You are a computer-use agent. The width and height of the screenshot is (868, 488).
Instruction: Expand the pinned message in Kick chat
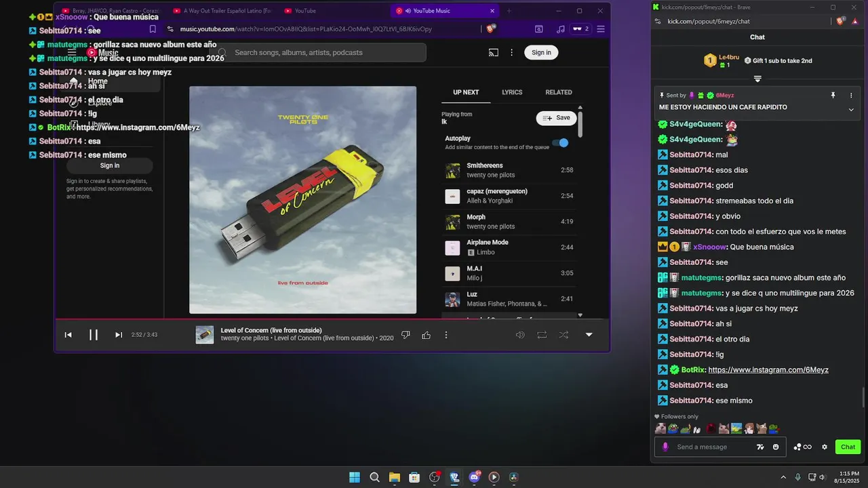(851, 110)
